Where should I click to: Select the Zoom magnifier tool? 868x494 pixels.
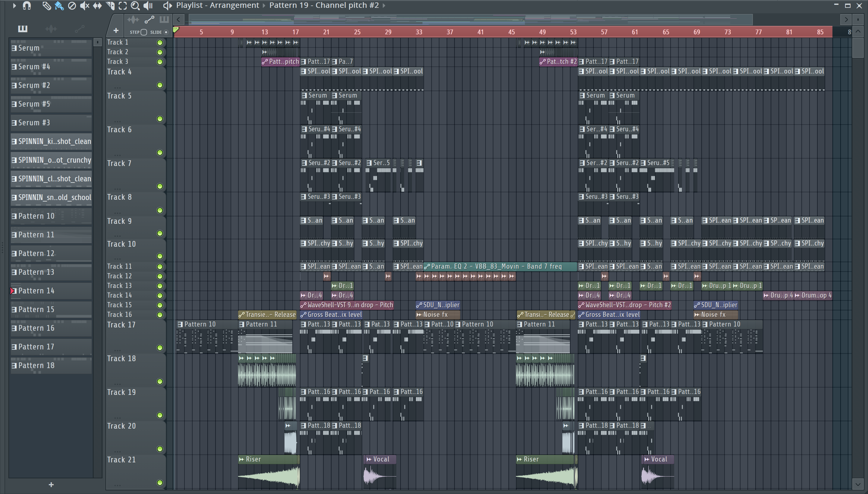135,5
